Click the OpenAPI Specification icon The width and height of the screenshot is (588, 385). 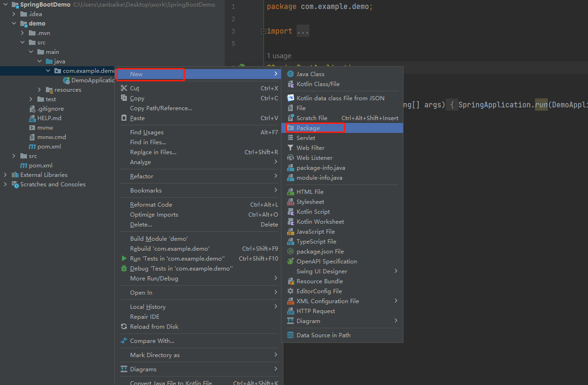point(290,262)
